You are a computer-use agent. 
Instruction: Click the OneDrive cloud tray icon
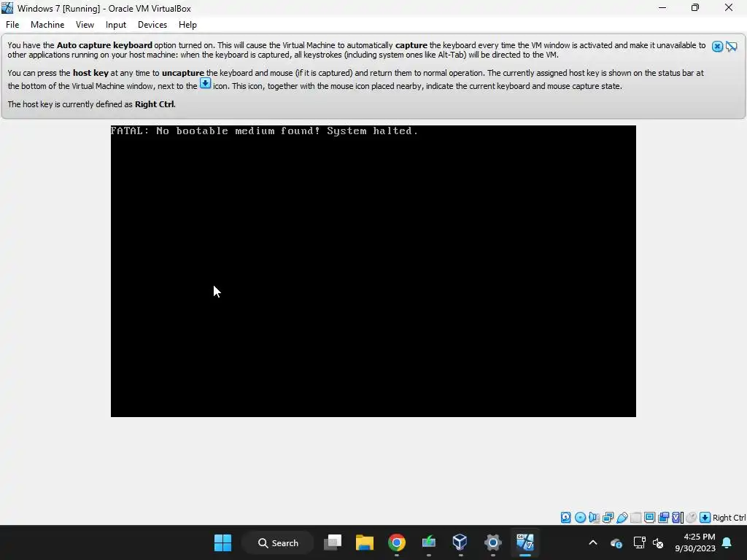point(616,542)
